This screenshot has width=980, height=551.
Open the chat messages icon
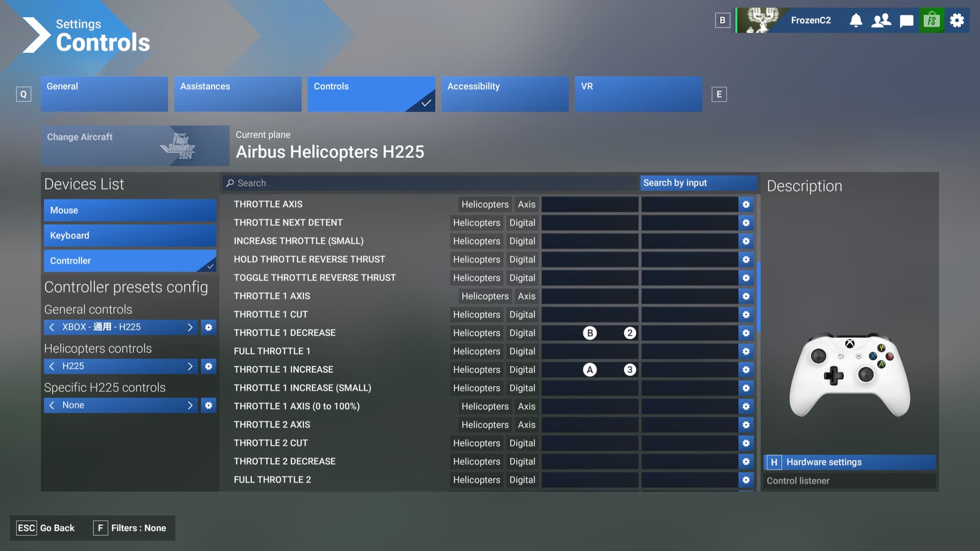pos(906,20)
